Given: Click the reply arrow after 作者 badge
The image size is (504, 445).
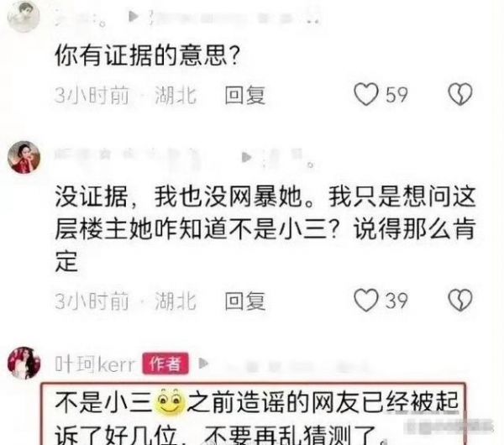Looking at the screenshot, I should (x=203, y=364).
